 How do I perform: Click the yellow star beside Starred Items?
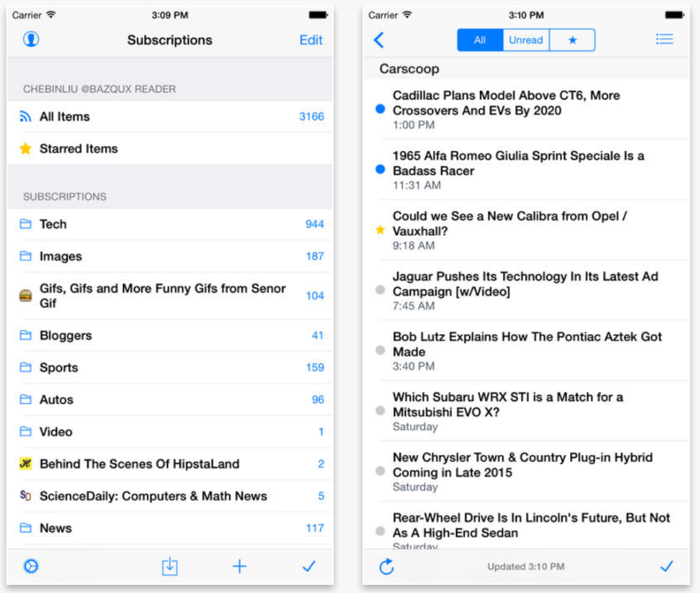(25, 148)
